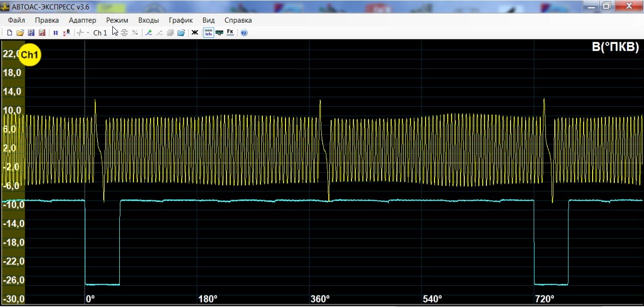Open help via the blue question icon
Screen dimensions: 644x307
pos(244,33)
